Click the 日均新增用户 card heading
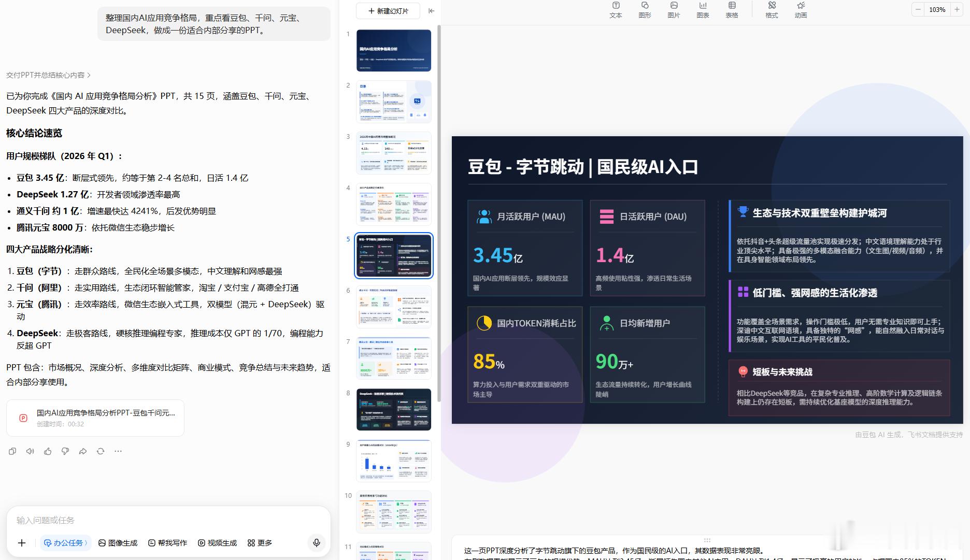 point(645,323)
